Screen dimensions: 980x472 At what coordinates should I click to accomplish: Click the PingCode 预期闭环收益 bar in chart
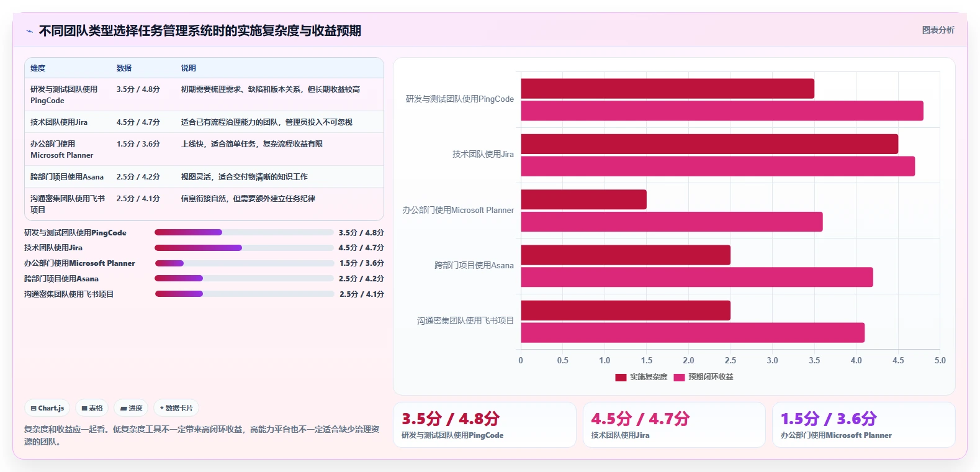[x=722, y=111]
